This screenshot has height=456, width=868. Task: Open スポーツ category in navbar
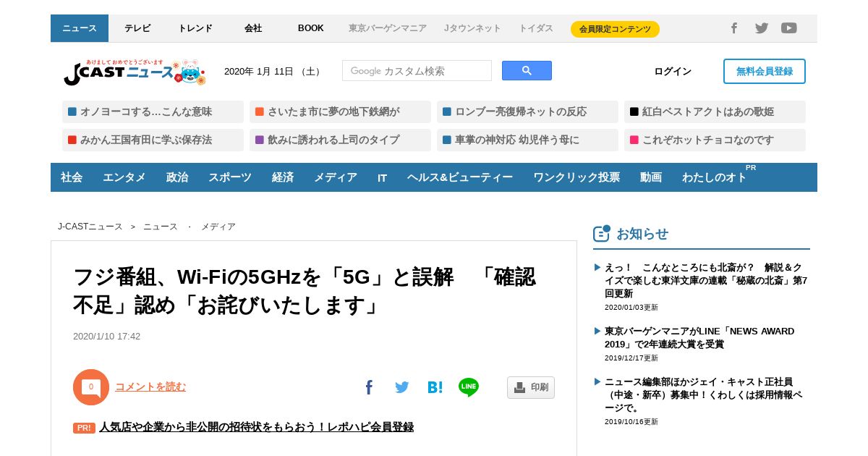(230, 177)
